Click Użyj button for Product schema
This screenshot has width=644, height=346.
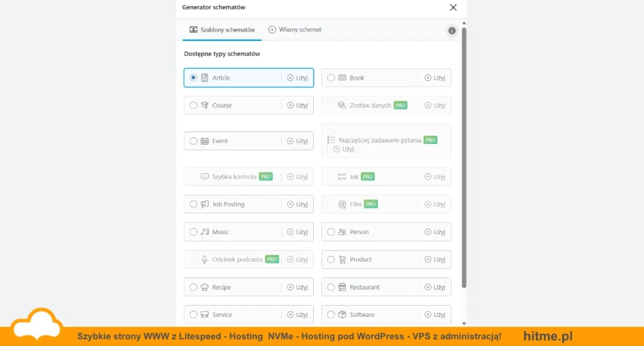point(435,259)
